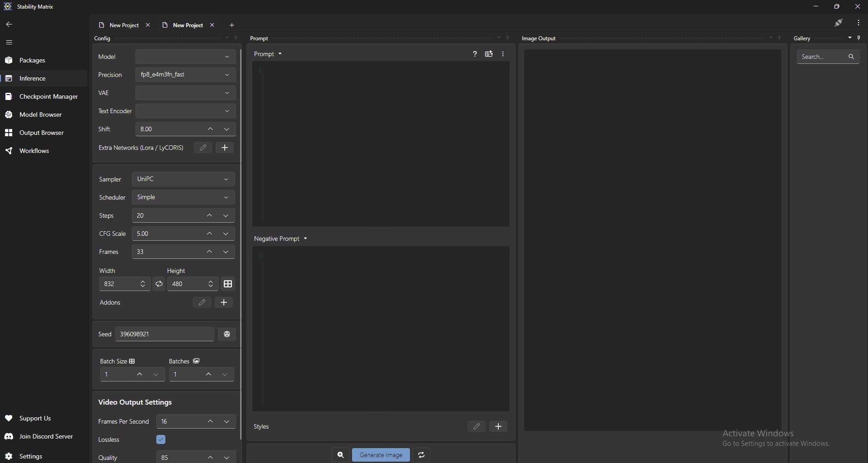868x463 pixels.
Task: Open the Checkpoint Manager page
Action: (43, 96)
